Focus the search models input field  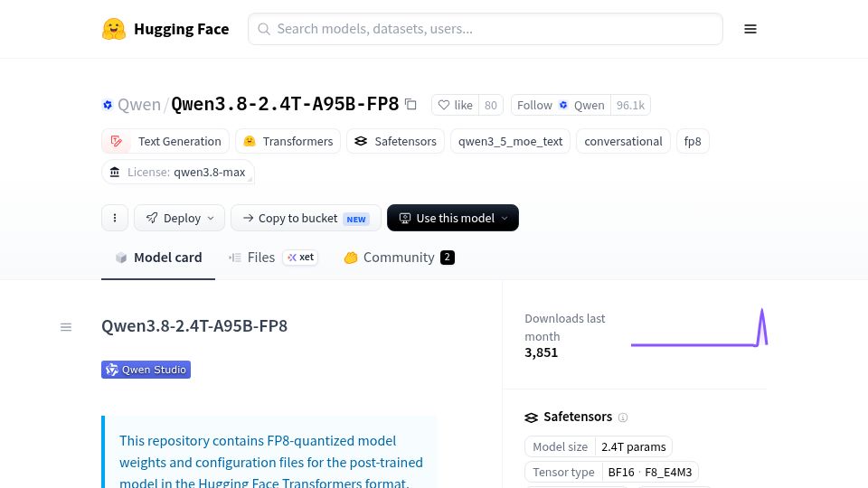tap(486, 29)
